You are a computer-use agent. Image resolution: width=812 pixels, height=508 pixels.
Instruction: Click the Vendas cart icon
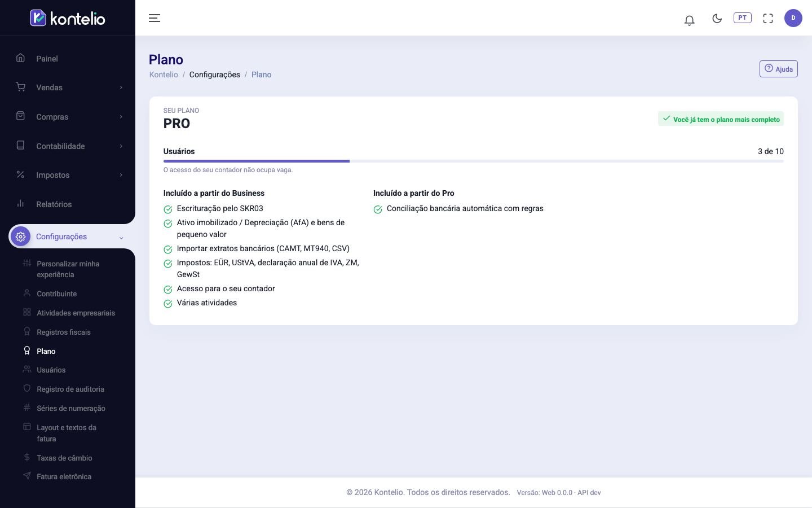[x=21, y=87]
